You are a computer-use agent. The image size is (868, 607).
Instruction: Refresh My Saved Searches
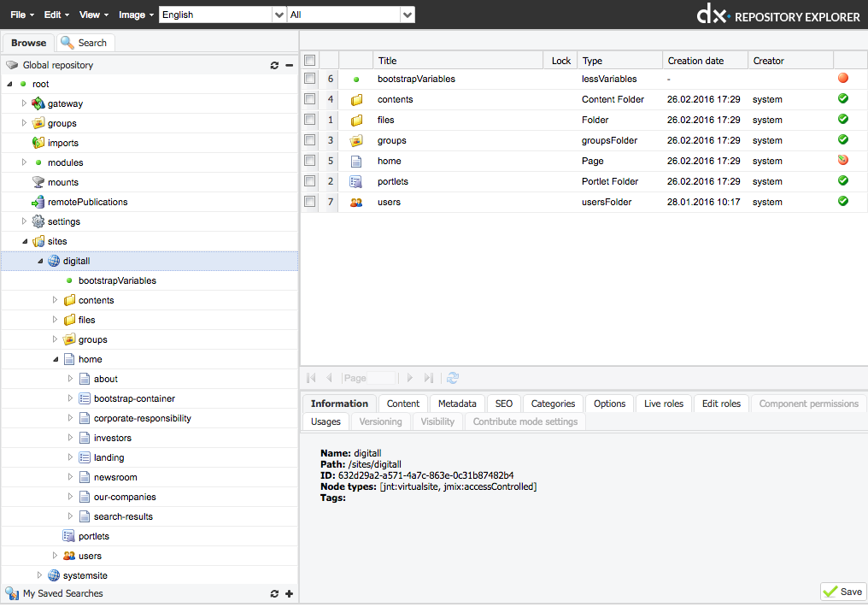click(x=274, y=593)
